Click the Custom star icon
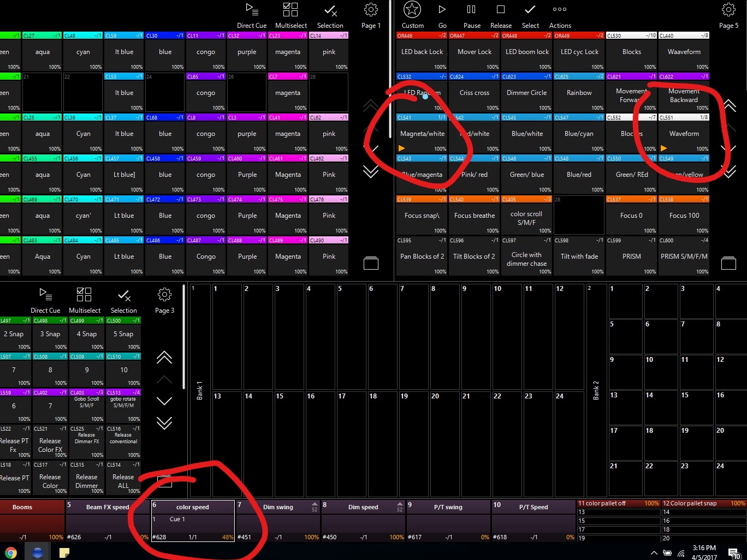747x560 pixels. 412,9
